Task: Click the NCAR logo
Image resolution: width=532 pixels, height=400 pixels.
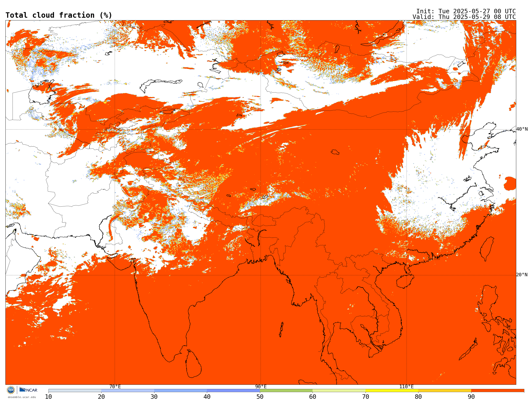Action: [x=28, y=390]
